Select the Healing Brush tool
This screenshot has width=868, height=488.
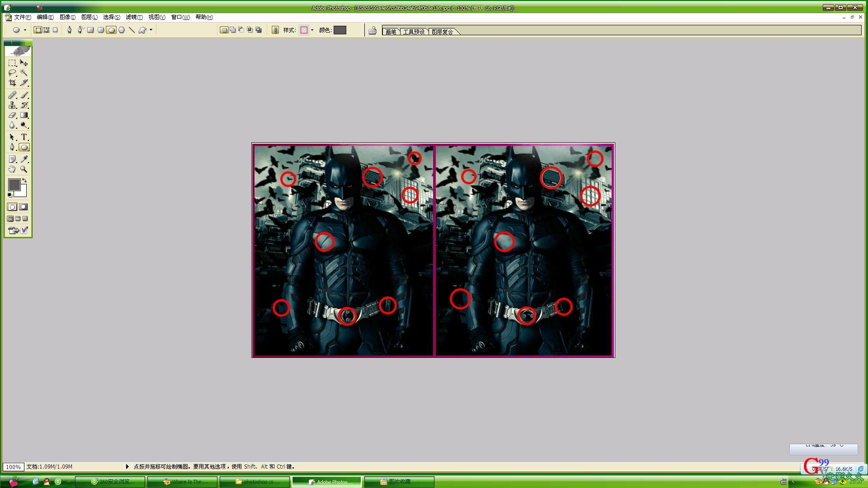click(x=12, y=95)
